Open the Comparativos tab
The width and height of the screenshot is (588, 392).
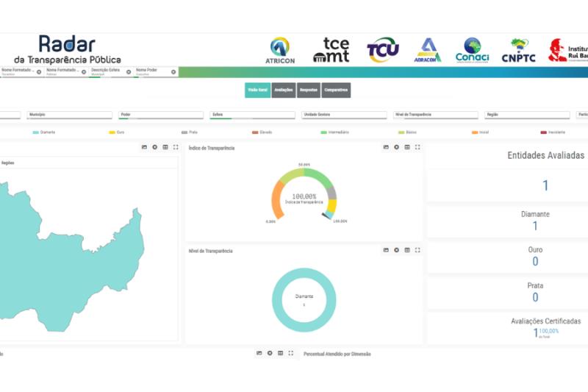click(336, 90)
